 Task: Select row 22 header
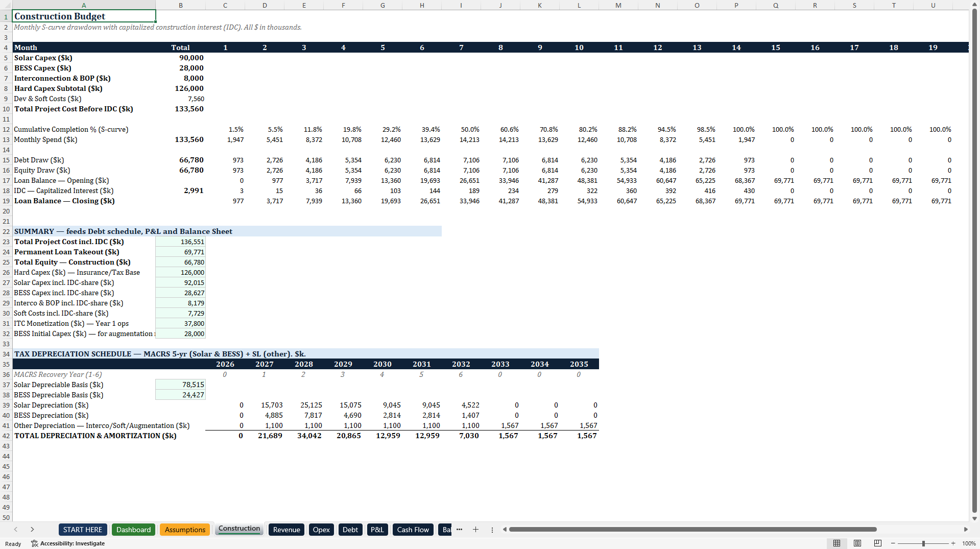[6, 231]
